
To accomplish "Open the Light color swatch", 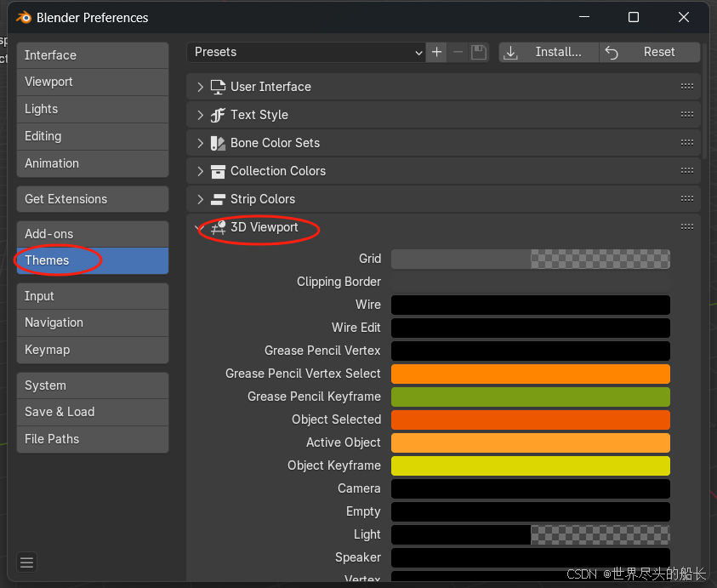I will pos(531,534).
